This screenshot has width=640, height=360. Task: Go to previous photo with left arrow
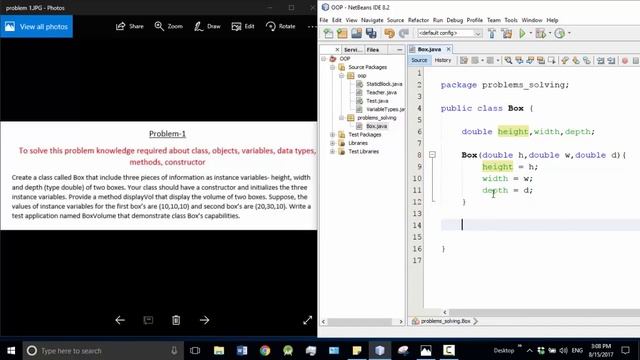coord(120,320)
